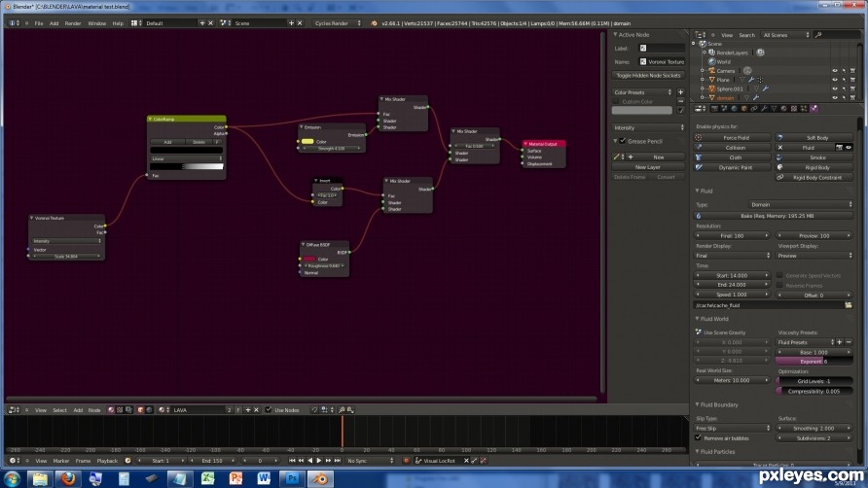Enable Soft Body physics

[814, 137]
